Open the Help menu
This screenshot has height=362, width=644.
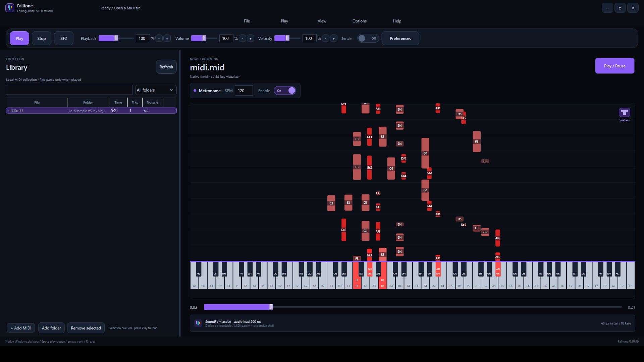coord(397,21)
